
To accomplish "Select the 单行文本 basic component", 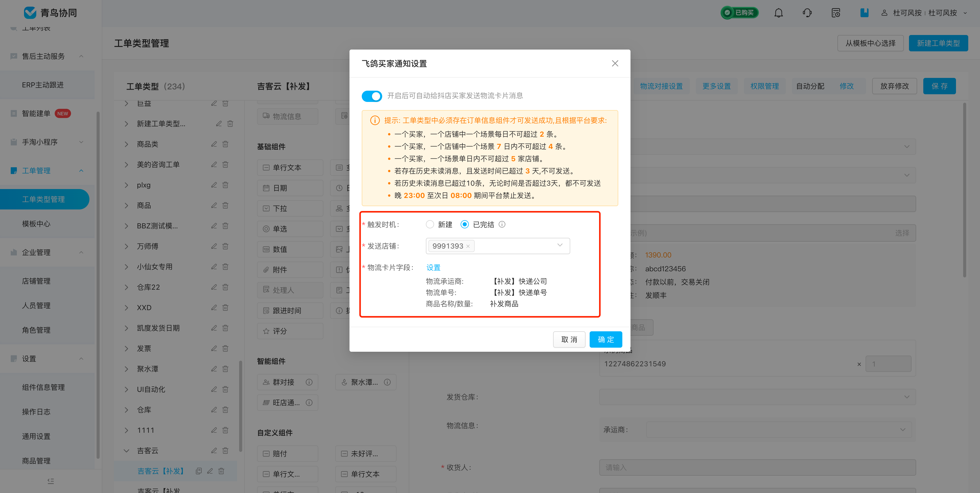I will tap(290, 167).
